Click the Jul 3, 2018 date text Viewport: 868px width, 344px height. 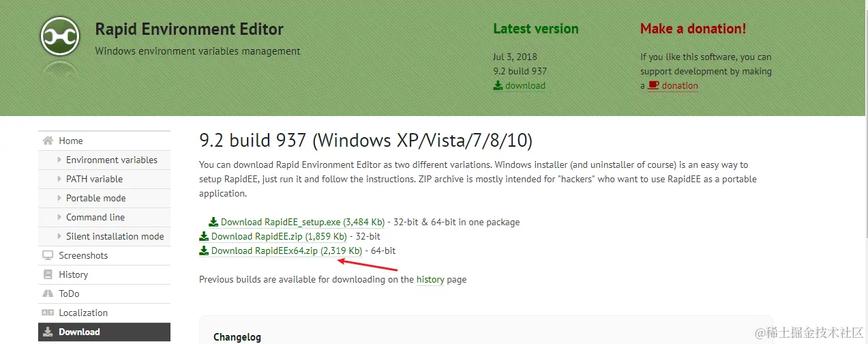[515, 57]
